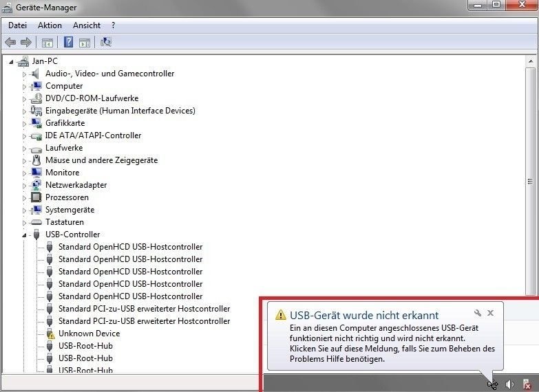
Task: Click the Laufwerke drive icon
Action: 36,149
